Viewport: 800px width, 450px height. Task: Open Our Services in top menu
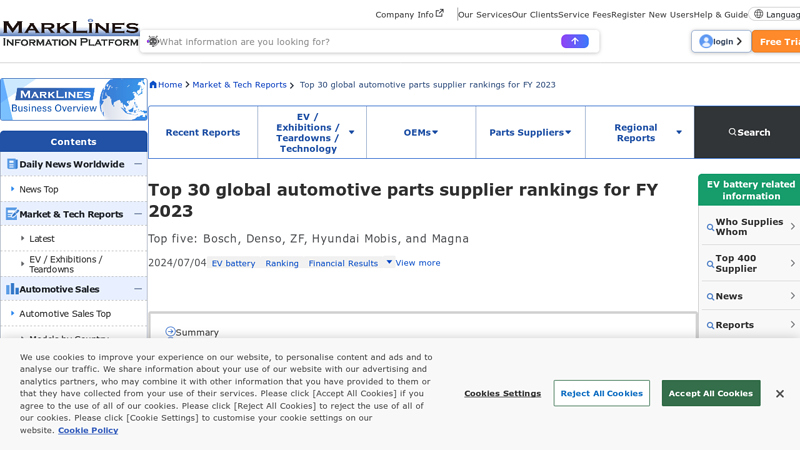(484, 15)
